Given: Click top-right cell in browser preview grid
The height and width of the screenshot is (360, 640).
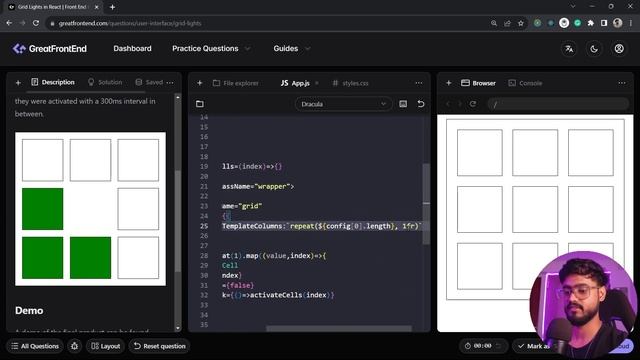Looking at the screenshot, I should click(591, 153).
